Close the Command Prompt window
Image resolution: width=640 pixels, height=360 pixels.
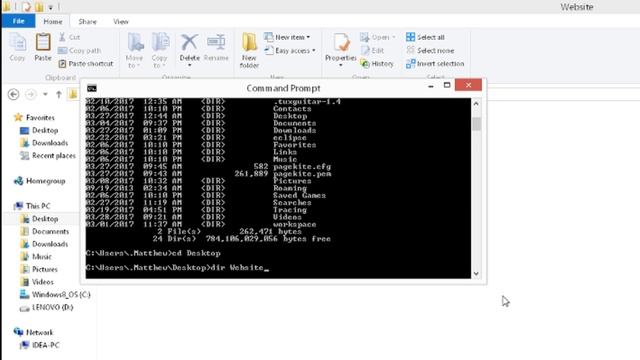tap(468, 85)
